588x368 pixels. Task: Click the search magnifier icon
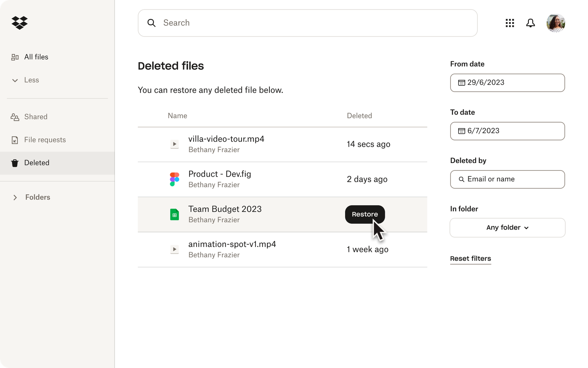tap(151, 23)
